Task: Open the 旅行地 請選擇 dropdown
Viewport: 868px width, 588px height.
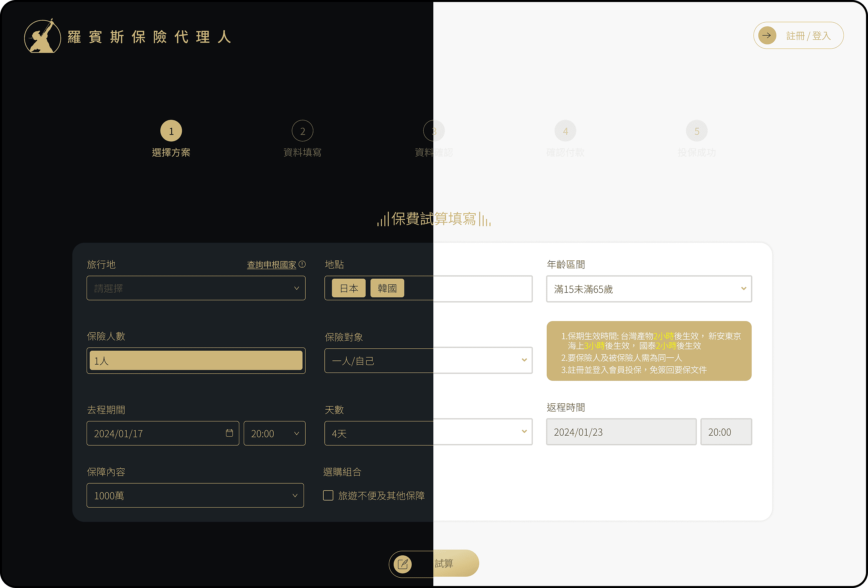Action: [x=196, y=288]
